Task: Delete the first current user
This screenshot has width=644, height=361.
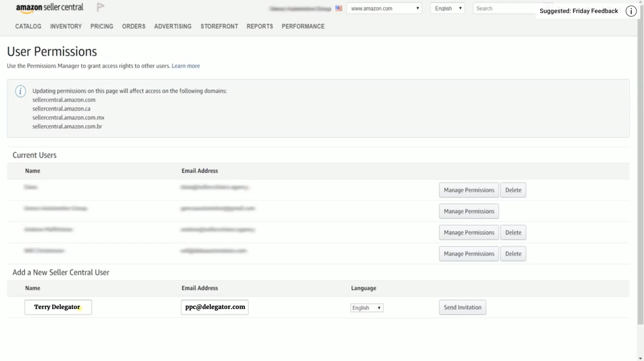Action: click(513, 190)
